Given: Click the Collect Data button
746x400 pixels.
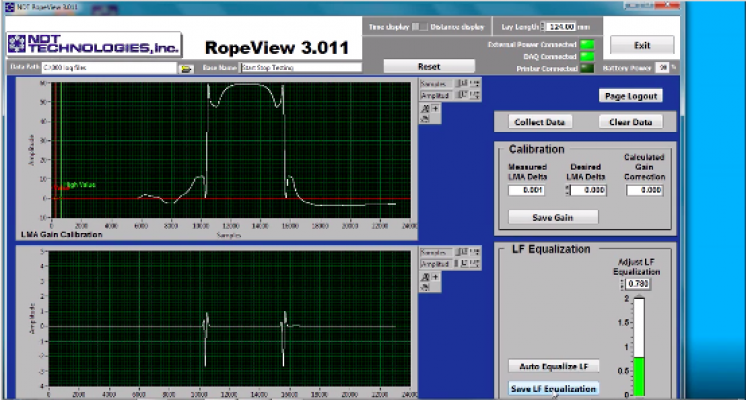Looking at the screenshot, I should pos(542,122).
